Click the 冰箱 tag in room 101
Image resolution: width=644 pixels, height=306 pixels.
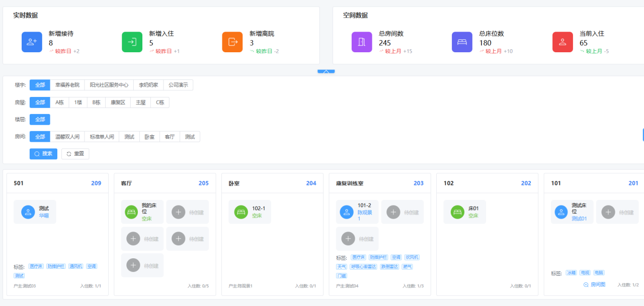tap(571, 273)
